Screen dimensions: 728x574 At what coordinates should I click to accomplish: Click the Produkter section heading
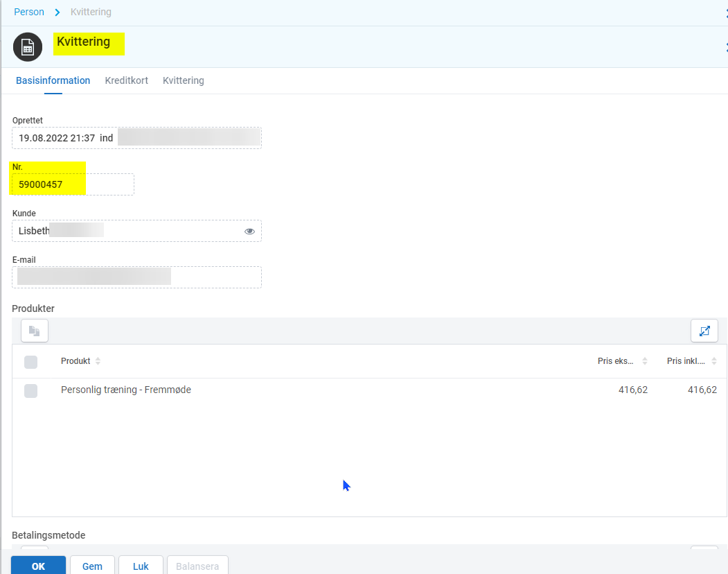pos(33,308)
